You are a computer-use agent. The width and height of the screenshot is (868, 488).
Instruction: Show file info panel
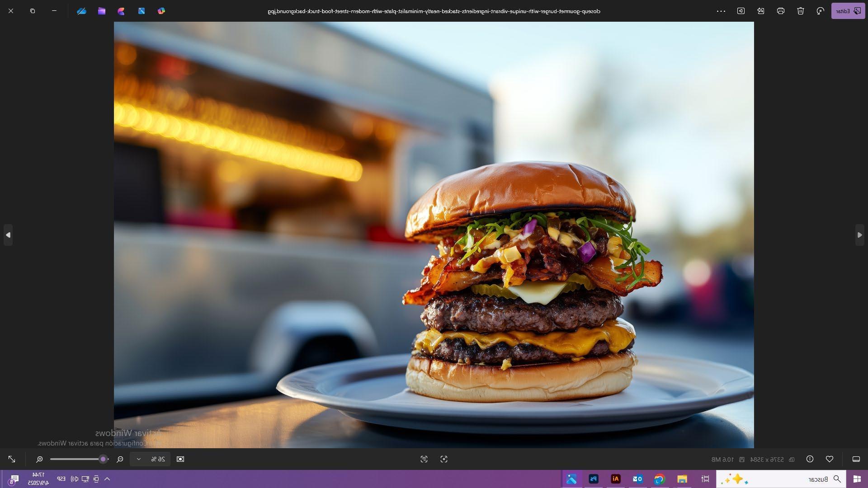click(810, 459)
